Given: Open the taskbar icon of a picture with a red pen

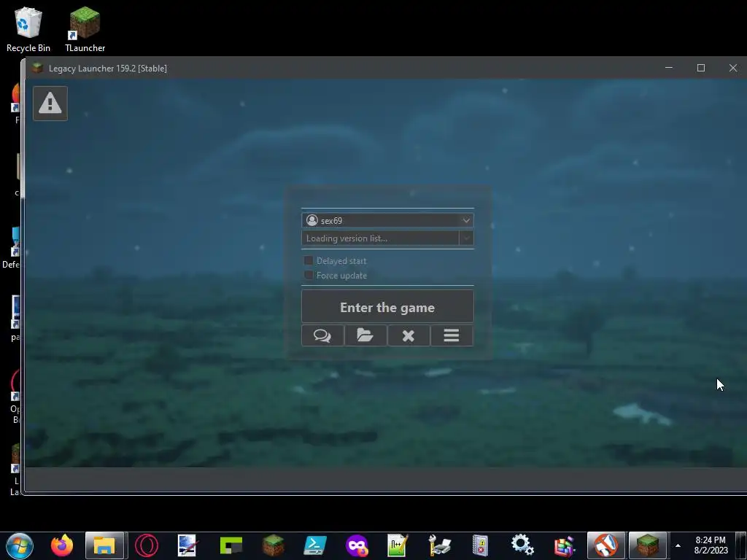Looking at the screenshot, I should click(187, 545).
